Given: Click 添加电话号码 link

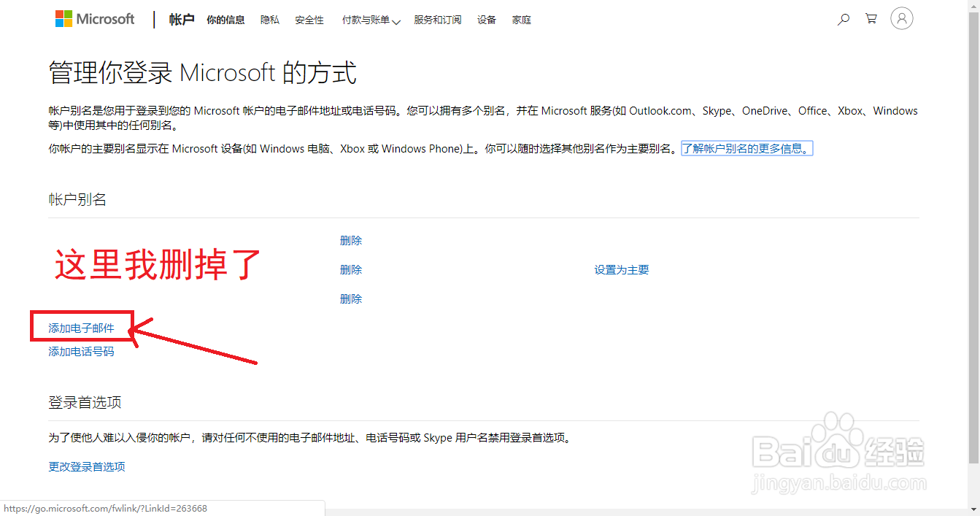Looking at the screenshot, I should [x=82, y=352].
